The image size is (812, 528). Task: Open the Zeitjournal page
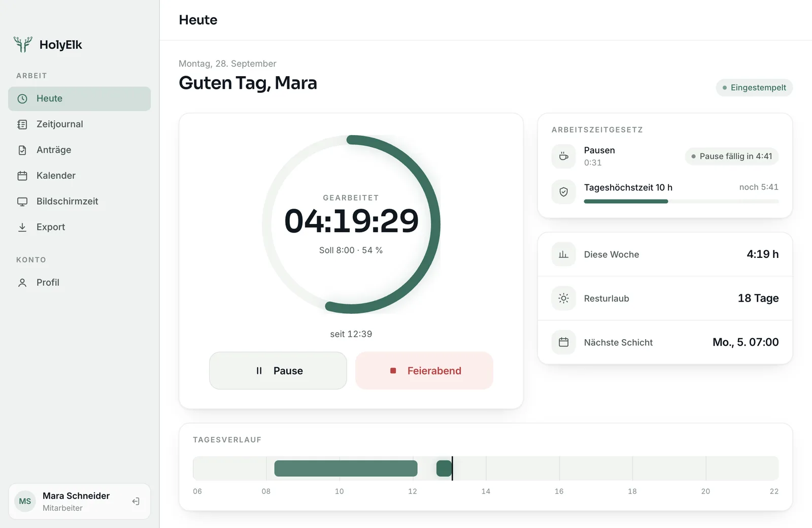tap(79, 124)
